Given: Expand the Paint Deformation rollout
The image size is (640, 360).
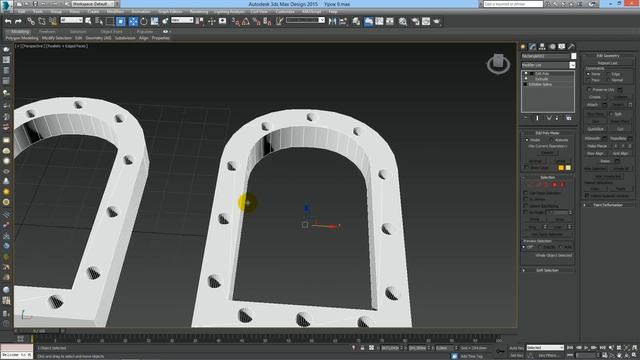Looking at the screenshot, I should click(x=607, y=205).
